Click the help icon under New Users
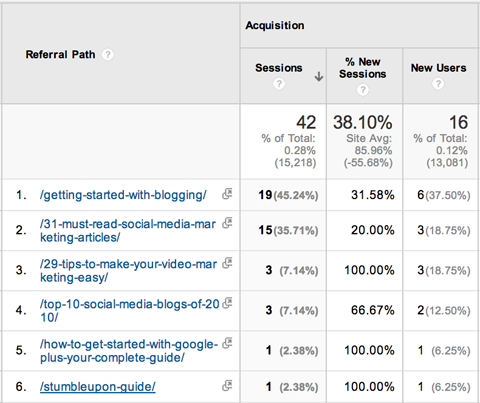Viewport: 480px width, 403px height. click(x=438, y=84)
